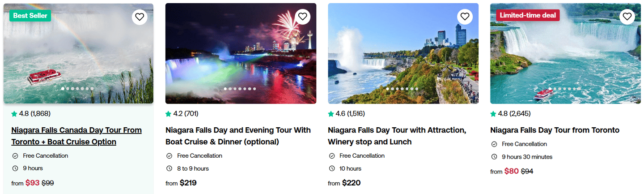Tap heart on Winery stop tour card
This screenshot has height=194, width=644.
465,17
